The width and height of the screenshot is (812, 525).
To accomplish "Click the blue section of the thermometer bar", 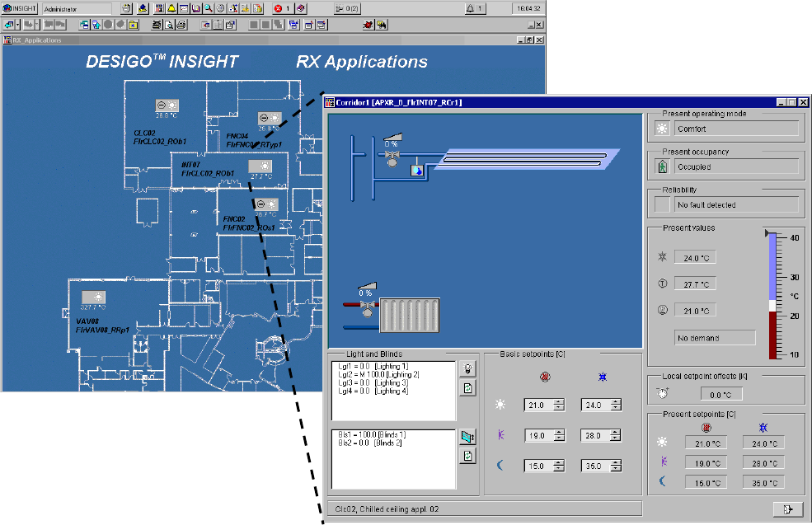I will 772,266.
